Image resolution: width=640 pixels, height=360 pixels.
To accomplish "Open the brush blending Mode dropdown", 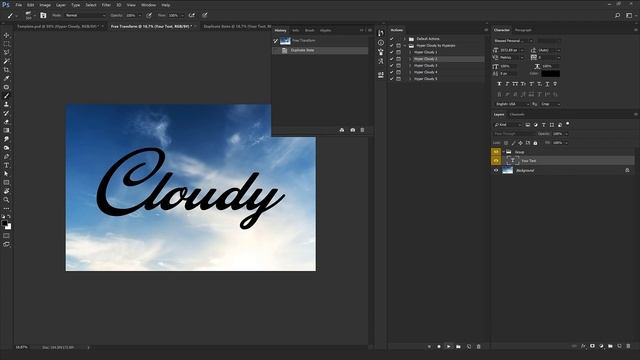I will point(85,16).
